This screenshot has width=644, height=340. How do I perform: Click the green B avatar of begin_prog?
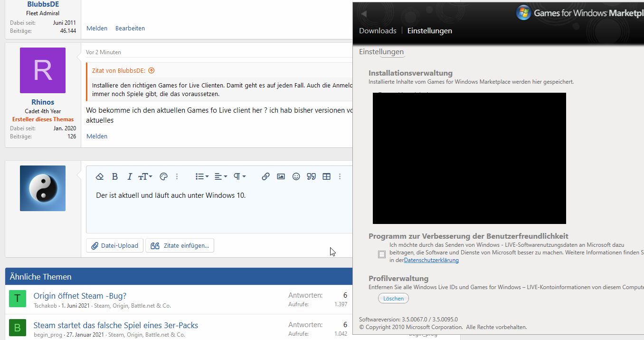[x=18, y=328]
